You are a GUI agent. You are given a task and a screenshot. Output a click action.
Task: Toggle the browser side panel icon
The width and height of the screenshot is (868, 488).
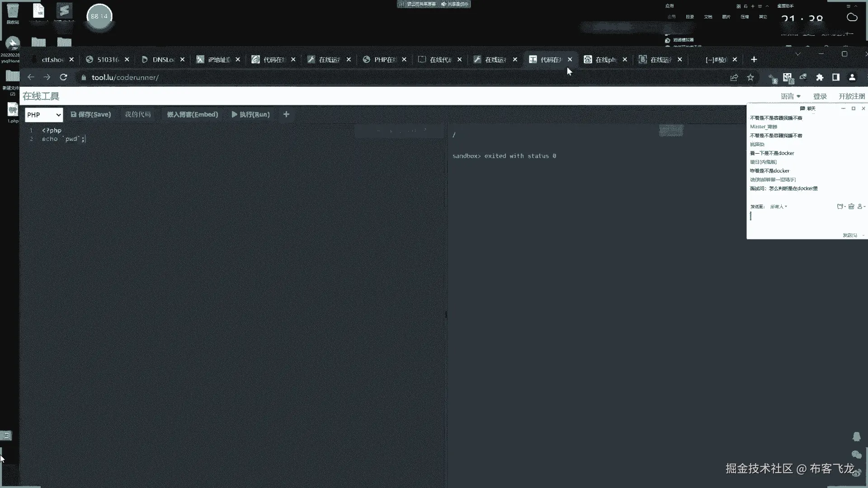coord(835,77)
